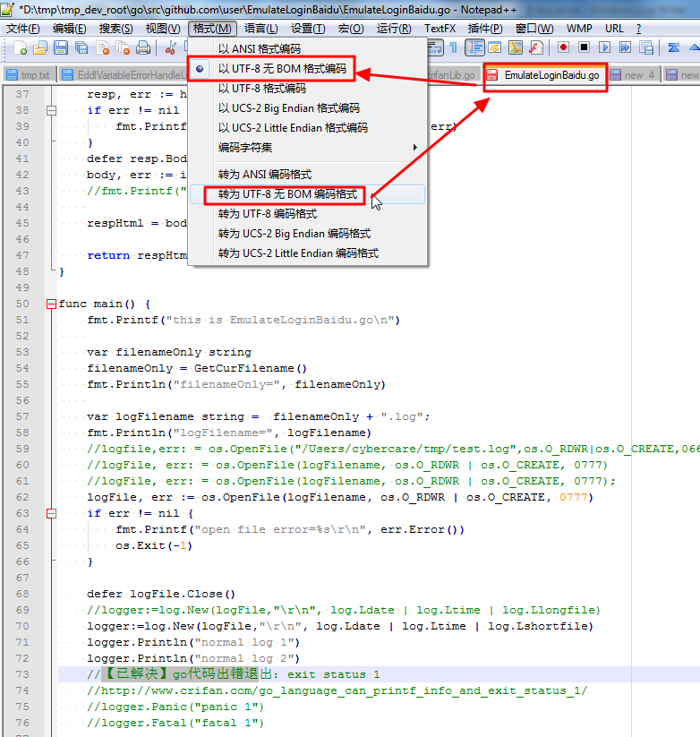Click the Open file folder icon
The image size is (700, 737).
coord(40,48)
